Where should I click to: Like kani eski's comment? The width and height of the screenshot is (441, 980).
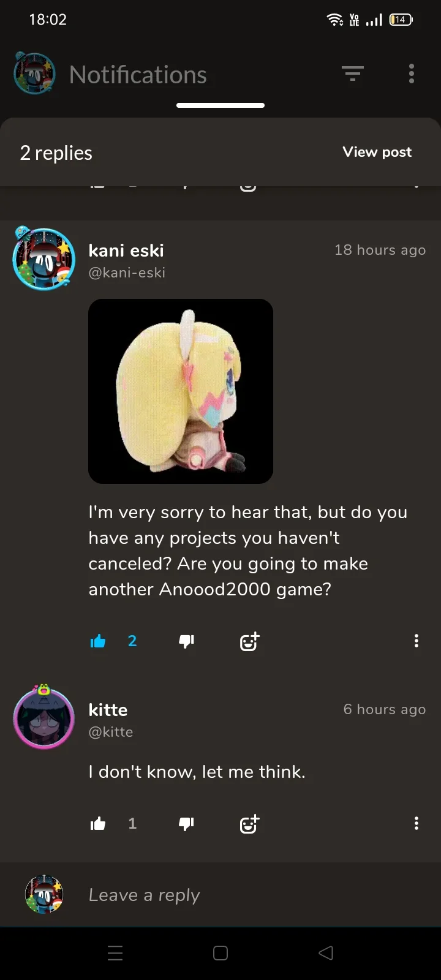pyautogui.click(x=98, y=641)
